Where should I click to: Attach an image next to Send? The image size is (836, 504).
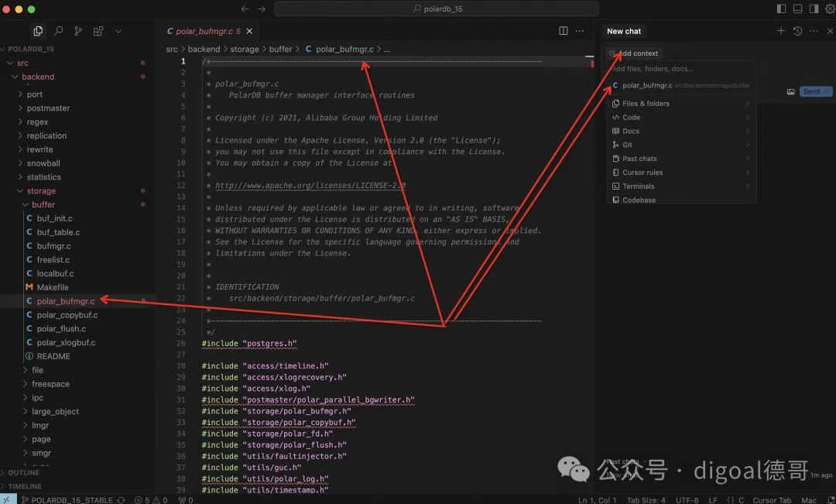(790, 91)
